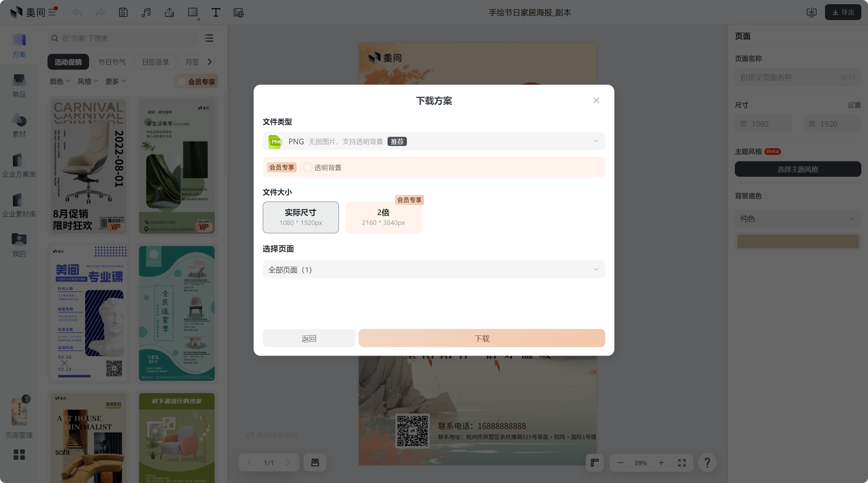Screen dimensions: 868x483
Task: Select the 活动促销 category tab
Action: pyautogui.click(x=68, y=62)
